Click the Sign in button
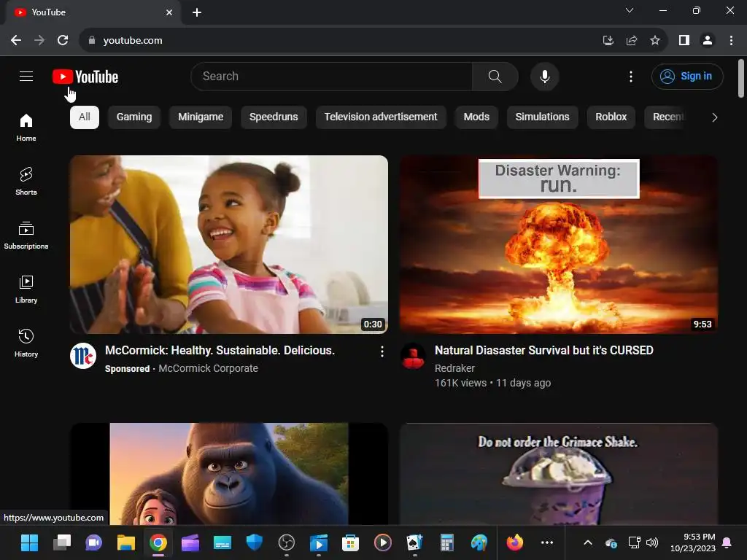747x560 pixels. click(x=687, y=76)
